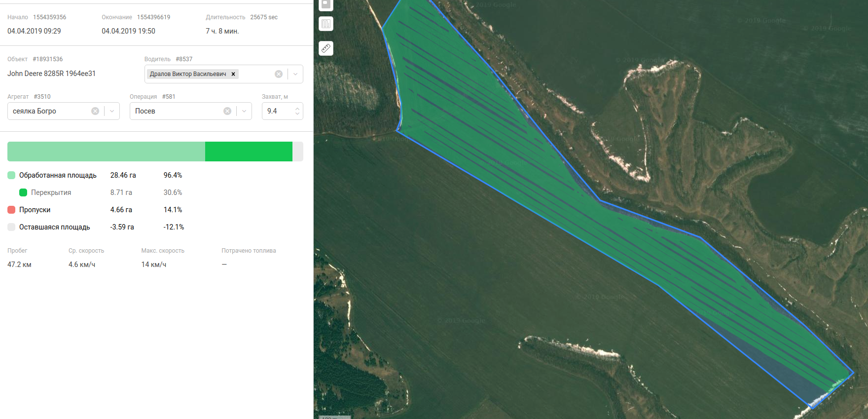The image size is (868, 419).
Task: Decrease the Захват width value
Action: [x=297, y=114]
